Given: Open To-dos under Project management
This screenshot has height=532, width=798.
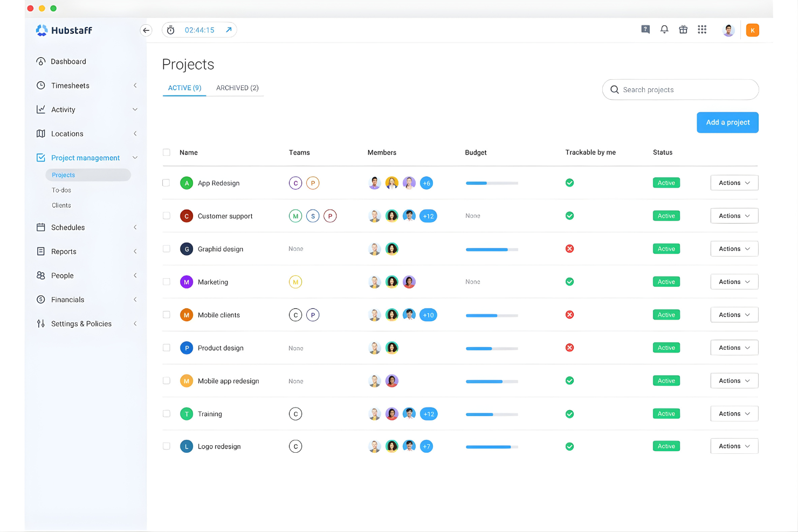Looking at the screenshot, I should coord(61,190).
